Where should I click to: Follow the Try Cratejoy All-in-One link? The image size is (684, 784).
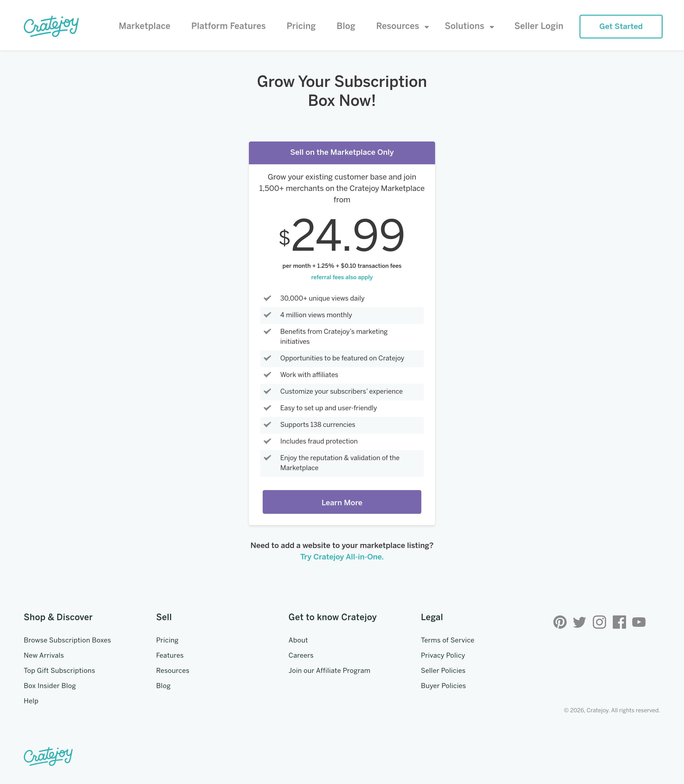tap(342, 557)
